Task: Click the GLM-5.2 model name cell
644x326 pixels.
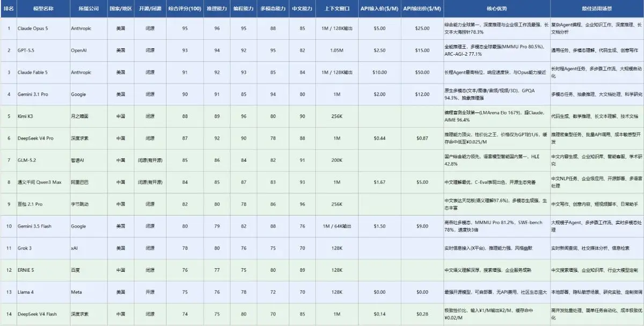Action: pyautogui.click(x=43, y=160)
